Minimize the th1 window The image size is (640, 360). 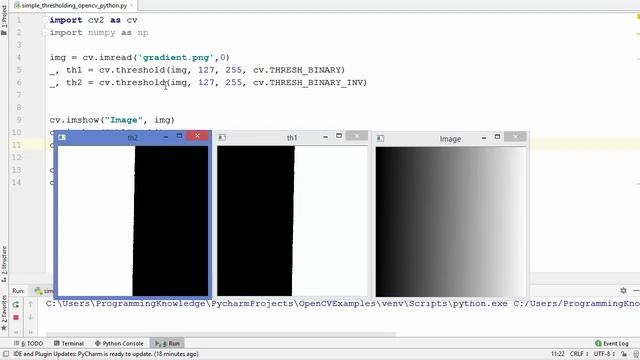(325, 137)
